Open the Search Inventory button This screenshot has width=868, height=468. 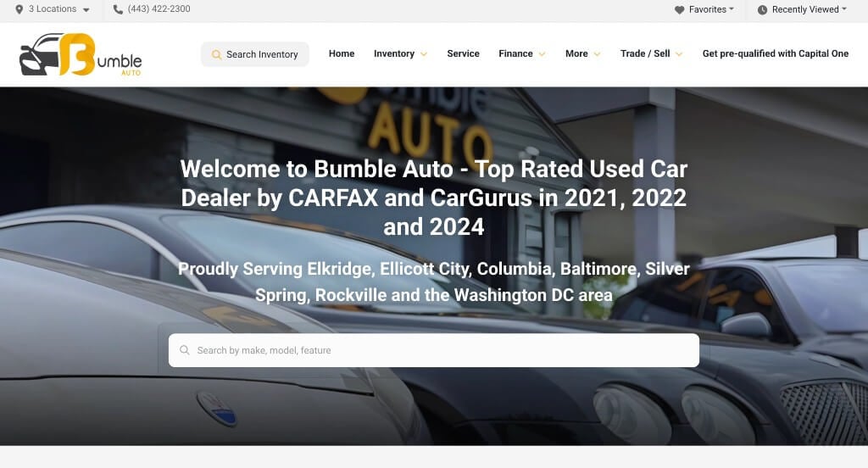coord(254,54)
